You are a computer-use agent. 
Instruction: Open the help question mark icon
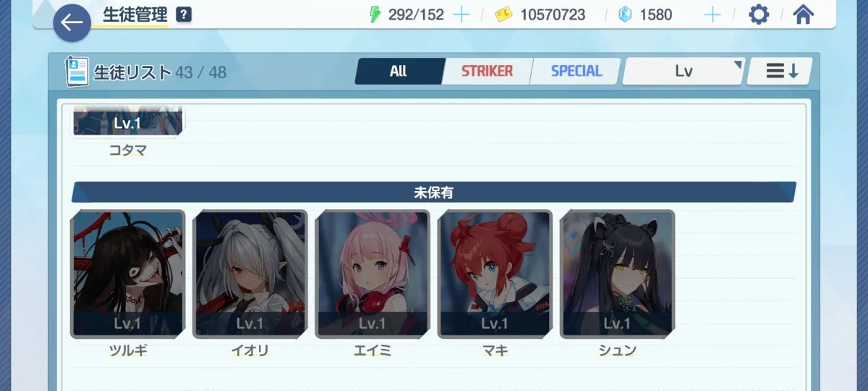coord(184,14)
